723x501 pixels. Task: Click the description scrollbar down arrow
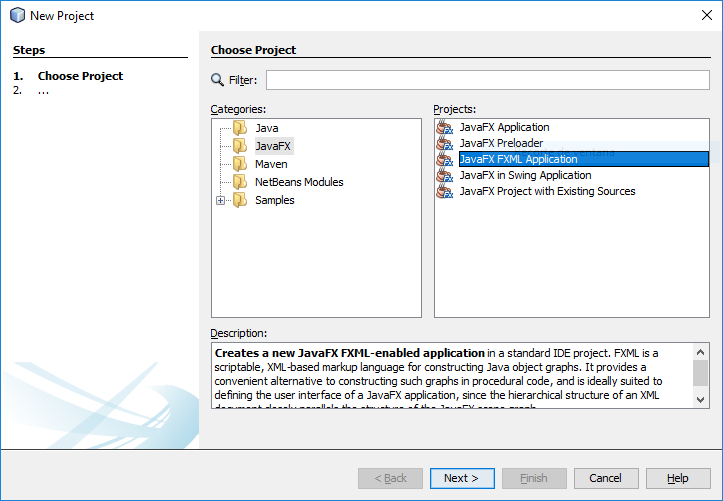(x=700, y=400)
